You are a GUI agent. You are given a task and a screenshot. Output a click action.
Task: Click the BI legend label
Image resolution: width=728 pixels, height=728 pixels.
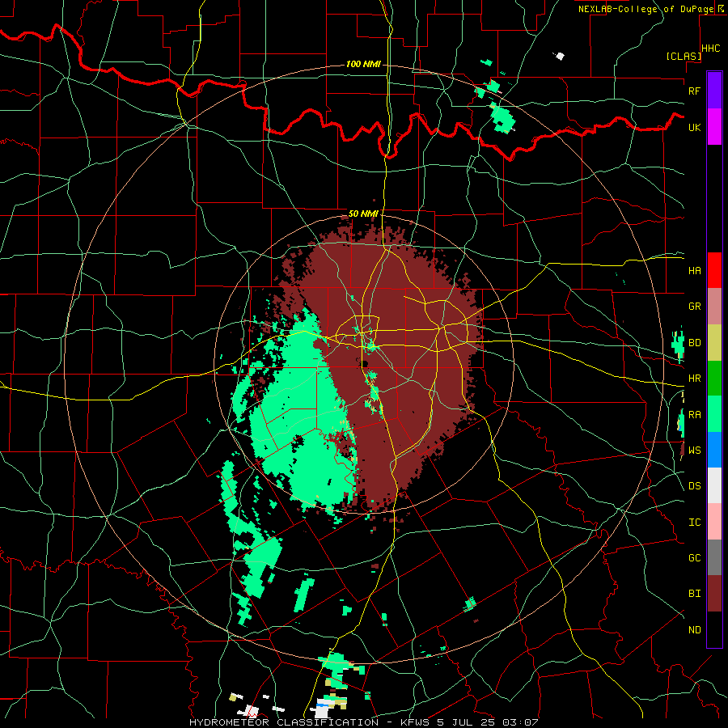coord(694,594)
